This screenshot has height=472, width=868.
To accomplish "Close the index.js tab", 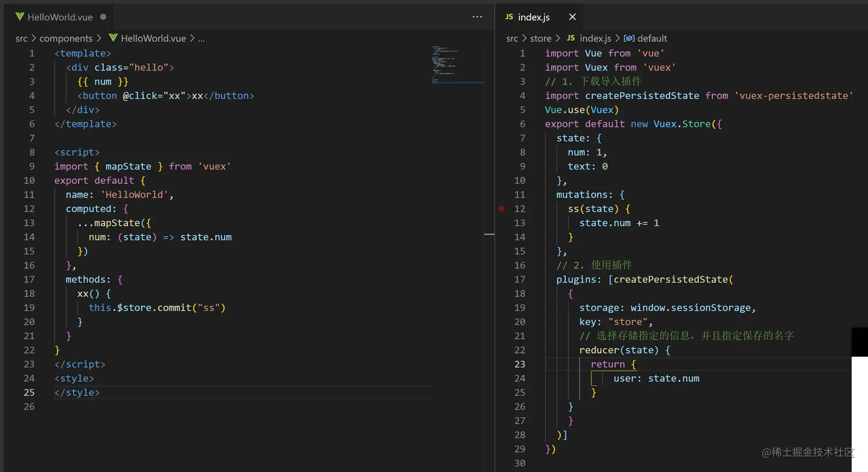I will [572, 17].
